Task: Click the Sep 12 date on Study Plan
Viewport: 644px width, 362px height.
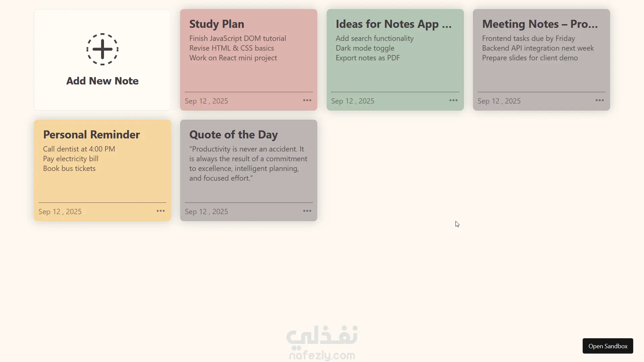Action: [x=206, y=101]
